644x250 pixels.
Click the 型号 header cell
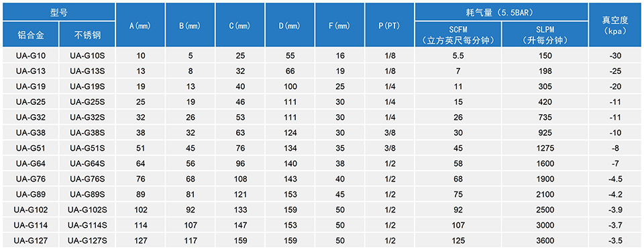(59, 12)
